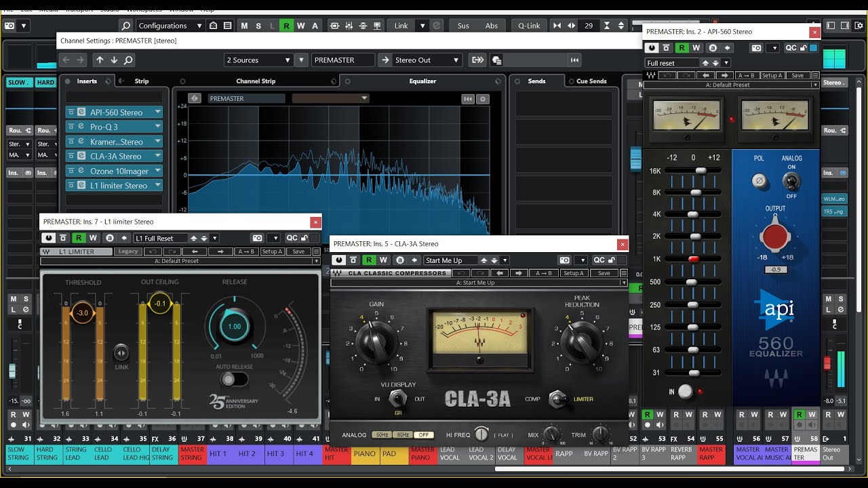Click camera snapshot icon in API-560 window

tap(757, 48)
